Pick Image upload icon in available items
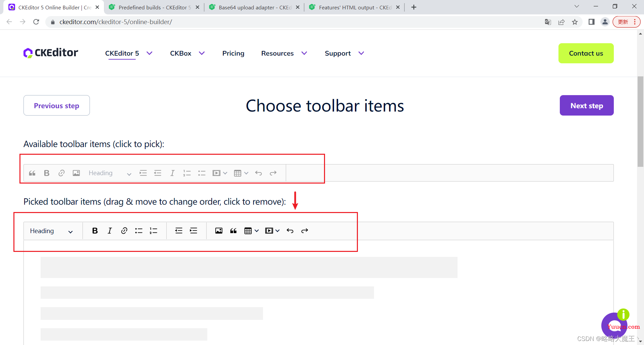 (x=76, y=173)
